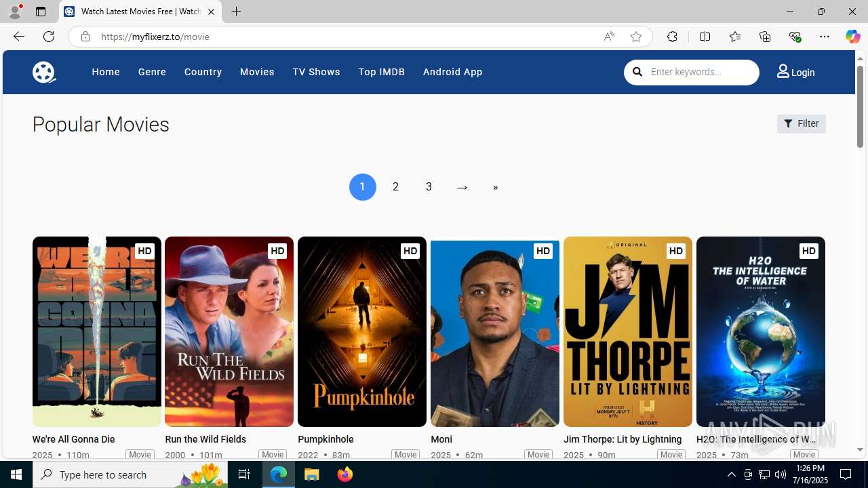Image resolution: width=868 pixels, height=488 pixels.
Task: Click scrollbar down arrow
Action: [860, 450]
